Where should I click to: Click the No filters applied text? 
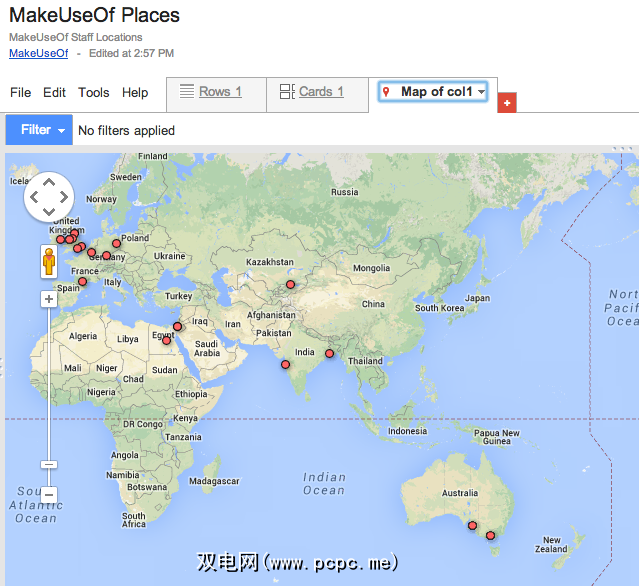126,130
